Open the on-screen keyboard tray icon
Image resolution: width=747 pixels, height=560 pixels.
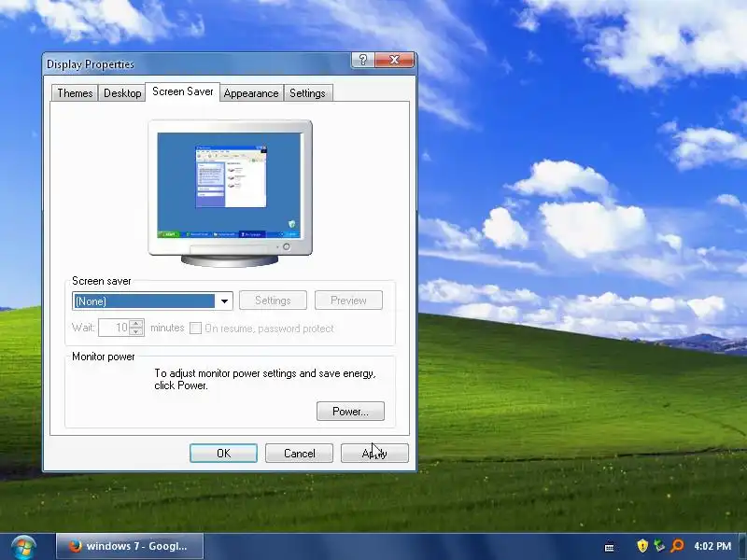click(609, 547)
